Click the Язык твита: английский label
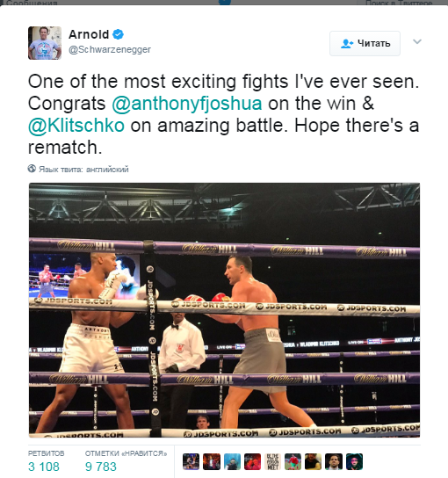The height and width of the screenshot is (478, 448). 83,170
